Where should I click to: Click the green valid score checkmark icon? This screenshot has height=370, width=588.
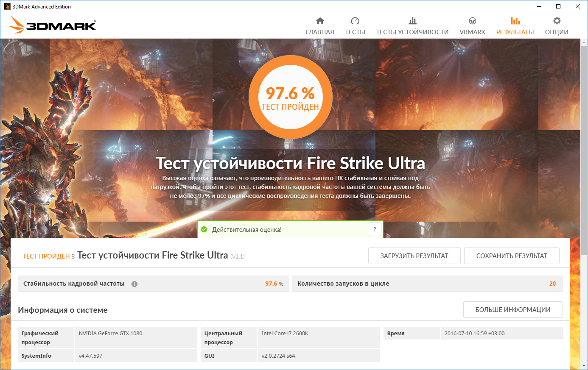[x=204, y=229]
